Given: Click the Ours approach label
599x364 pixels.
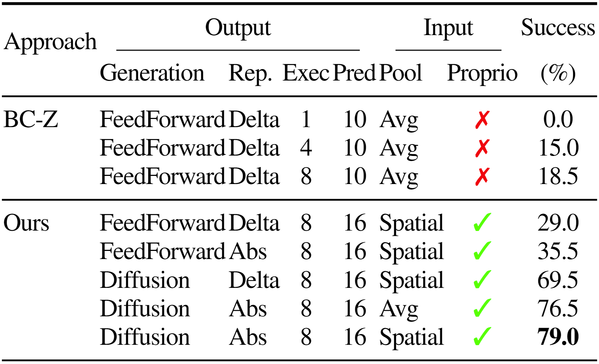Looking at the screenshot, I should (x=26, y=223).
